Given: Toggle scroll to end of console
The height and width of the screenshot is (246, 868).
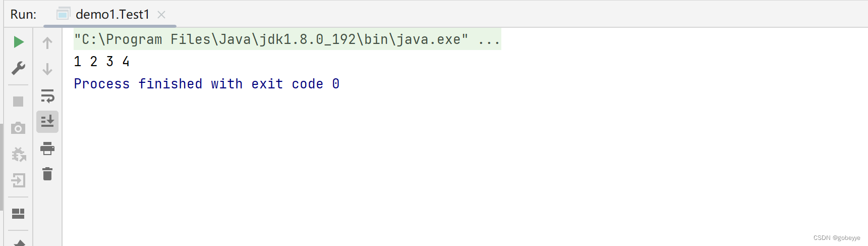Looking at the screenshot, I should (47, 122).
